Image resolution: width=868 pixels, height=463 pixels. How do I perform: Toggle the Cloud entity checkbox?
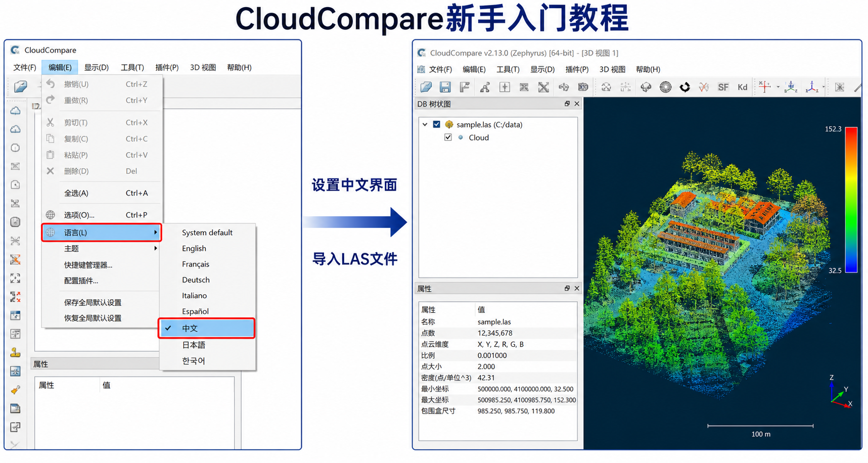pyautogui.click(x=448, y=137)
